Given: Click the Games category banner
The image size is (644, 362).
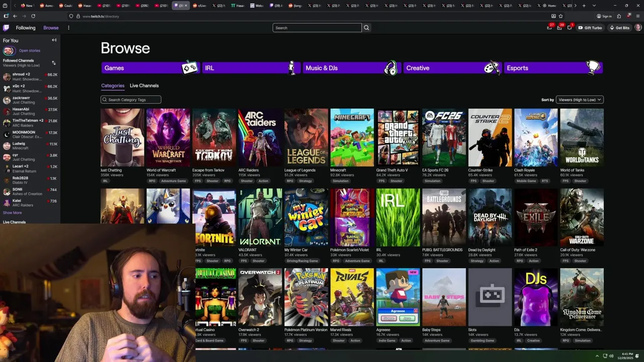Looking at the screenshot, I should pyautogui.click(x=150, y=68).
